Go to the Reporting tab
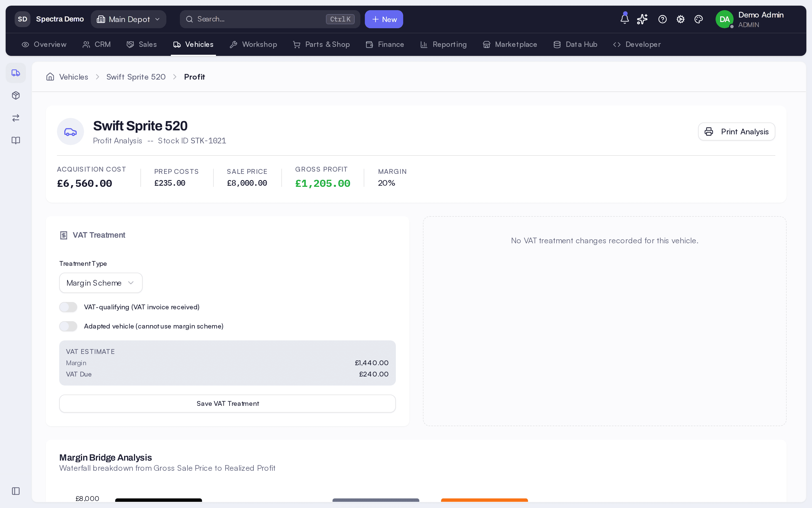812x508 pixels. 443,44
